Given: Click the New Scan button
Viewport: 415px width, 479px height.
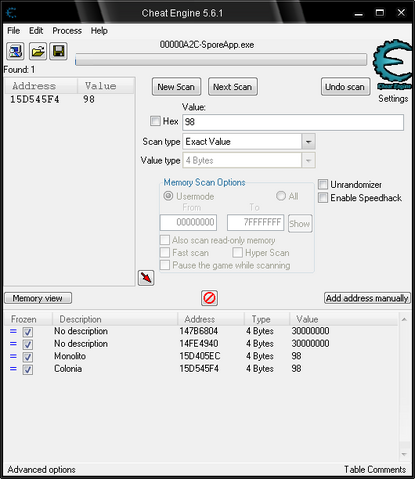Looking at the screenshot, I should (x=176, y=87).
